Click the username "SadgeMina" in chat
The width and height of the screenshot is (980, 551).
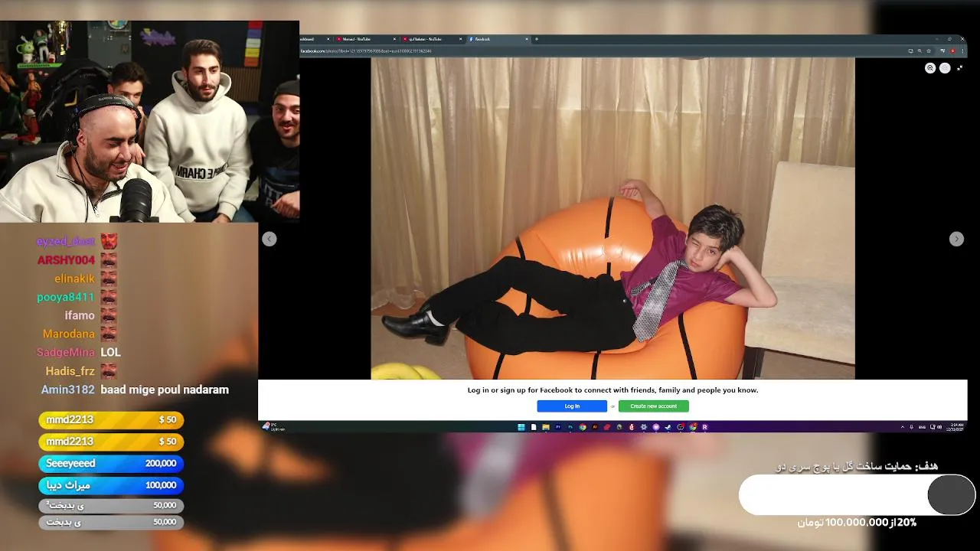coord(66,352)
